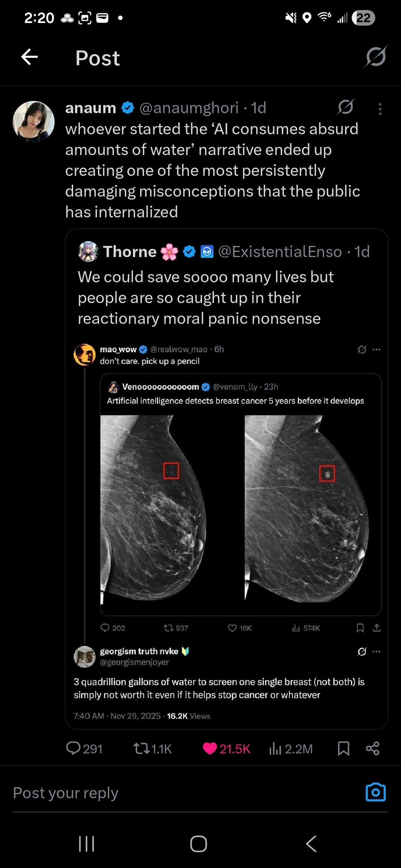The image size is (401, 868).
Task: Share the post via share icon
Action: click(x=372, y=748)
